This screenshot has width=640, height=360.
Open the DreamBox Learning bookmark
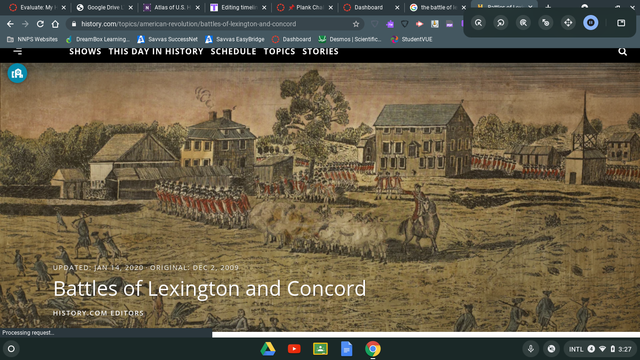click(x=97, y=40)
